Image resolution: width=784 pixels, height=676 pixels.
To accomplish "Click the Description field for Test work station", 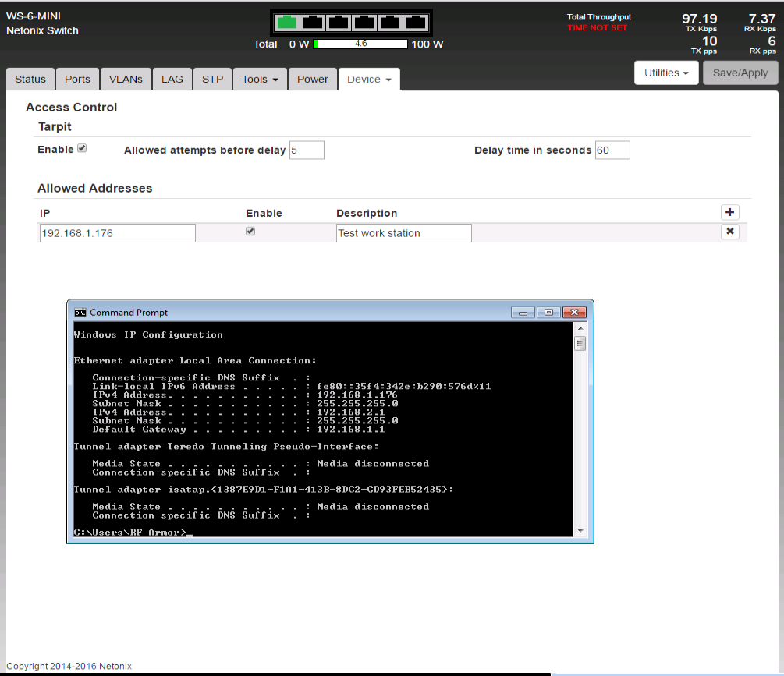I will pos(403,233).
